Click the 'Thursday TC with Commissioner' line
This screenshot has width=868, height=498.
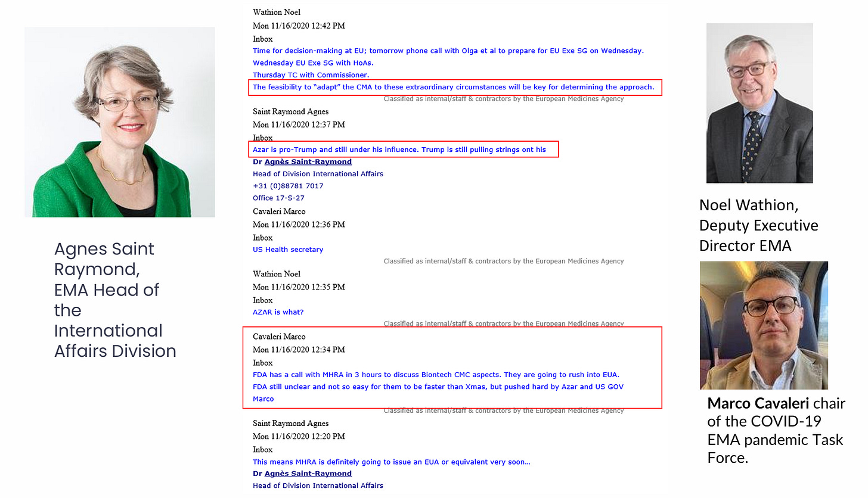311,75
